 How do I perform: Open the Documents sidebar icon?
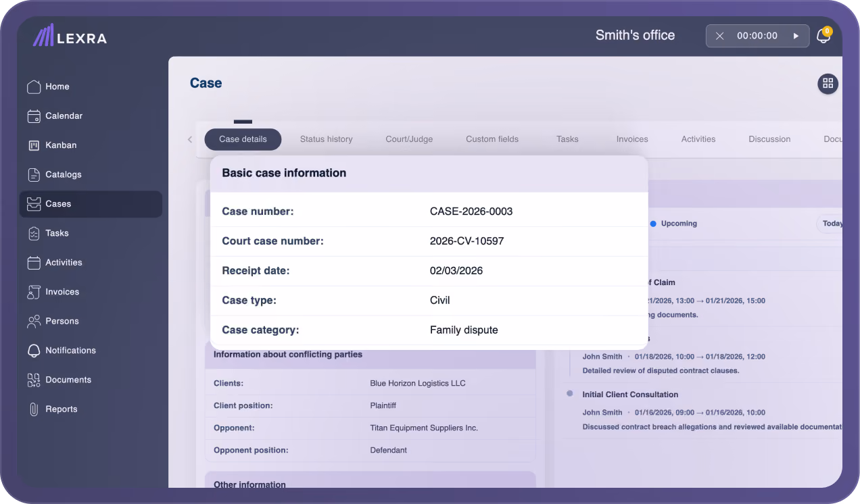pyautogui.click(x=34, y=380)
